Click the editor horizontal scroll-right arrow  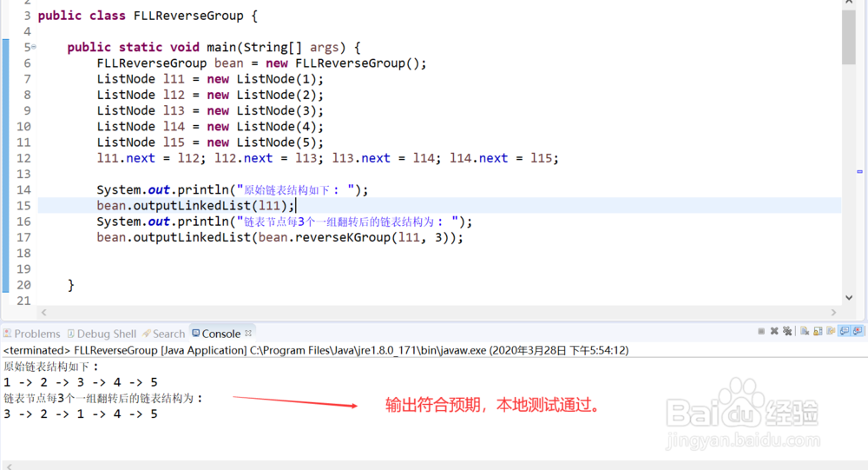point(833,313)
